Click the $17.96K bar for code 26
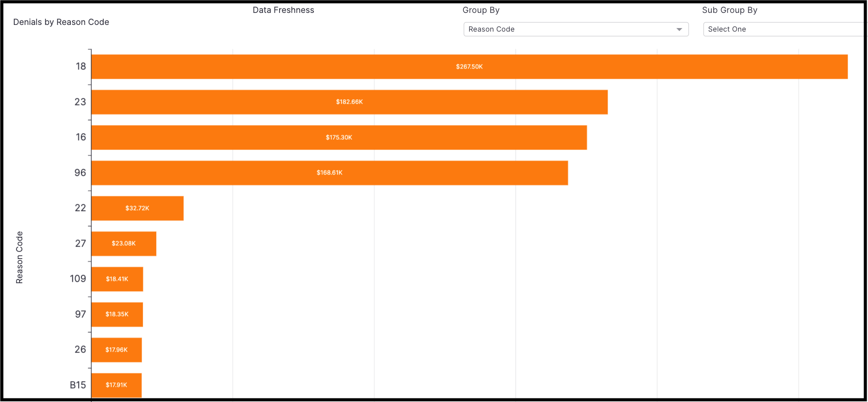Viewport: 868px width, 402px height. (117, 350)
